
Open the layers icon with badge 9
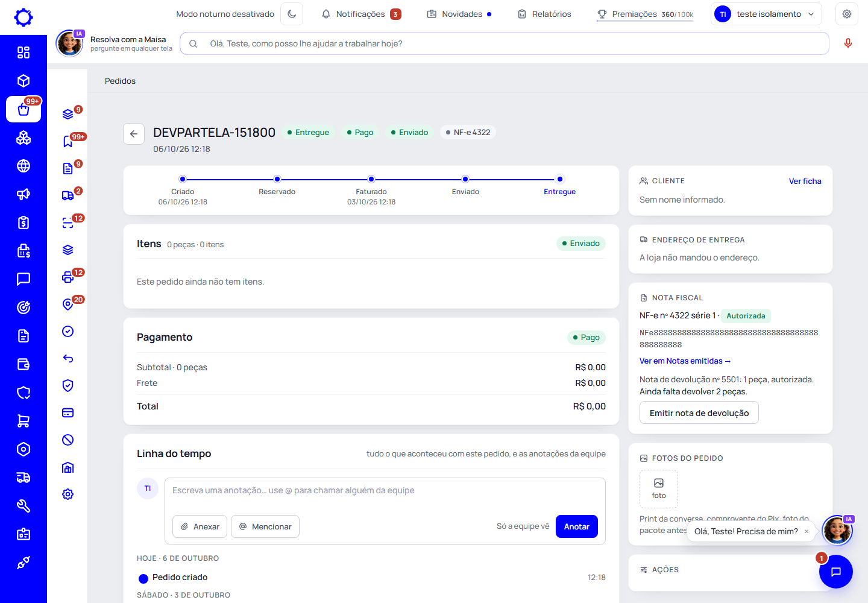pyautogui.click(x=68, y=114)
